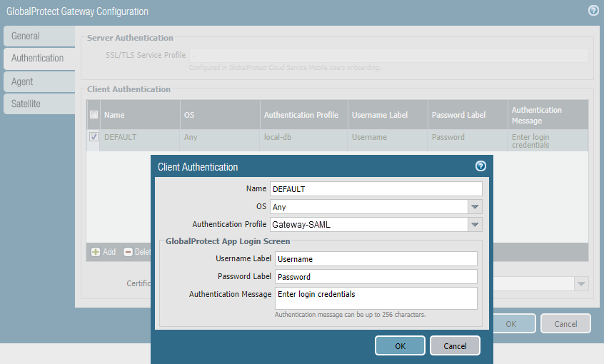Click Cancel in Gateway Configuration window
The width and height of the screenshot is (604, 364).
pyautogui.click(x=565, y=323)
